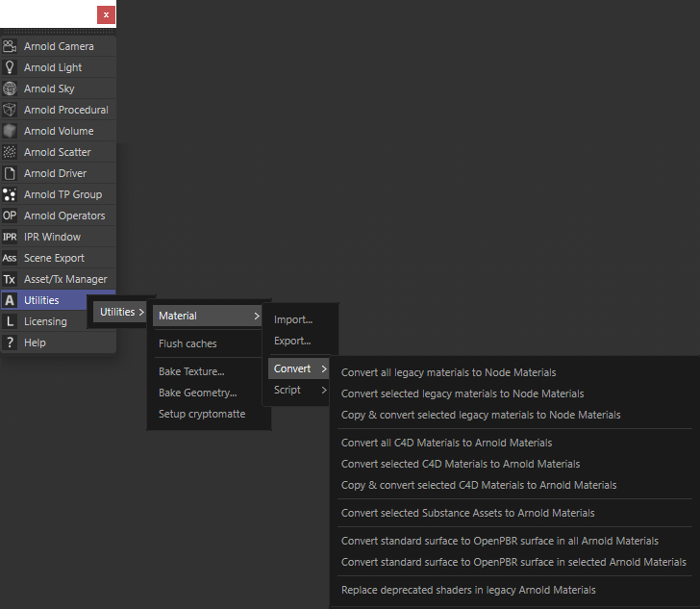Select Arnold Scatter entry
The height and width of the screenshot is (609, 700).
pos(59,152)
